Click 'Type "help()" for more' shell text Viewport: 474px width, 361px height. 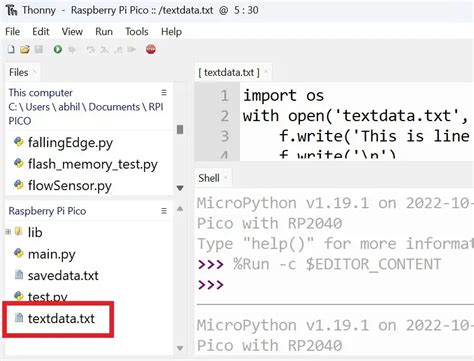tap(297, 244)
